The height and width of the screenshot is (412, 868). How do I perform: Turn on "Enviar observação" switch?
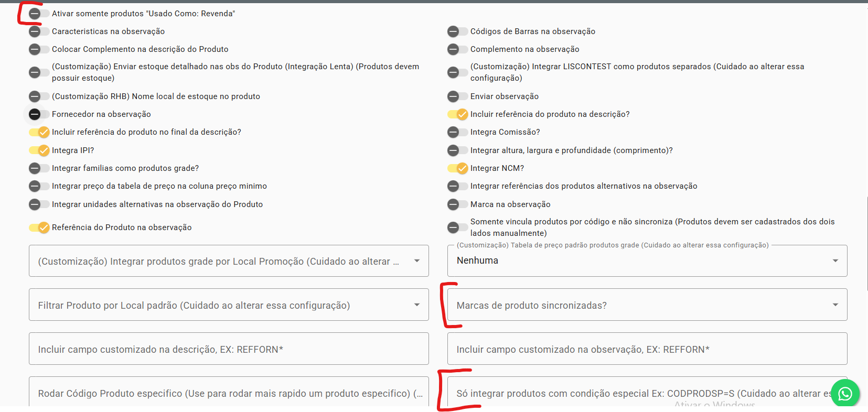457,96
